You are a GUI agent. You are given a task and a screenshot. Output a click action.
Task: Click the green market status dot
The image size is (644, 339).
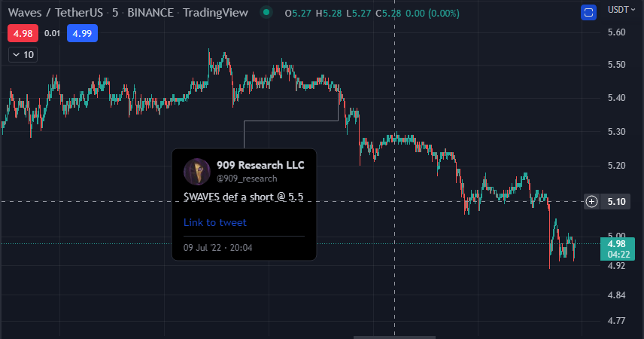[x=266, y=12]
